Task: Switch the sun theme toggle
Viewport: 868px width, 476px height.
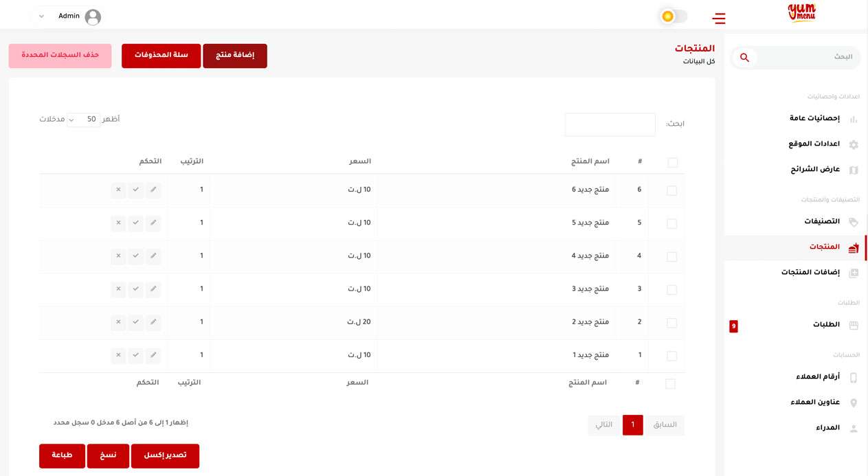Action: tap(673, 16)
